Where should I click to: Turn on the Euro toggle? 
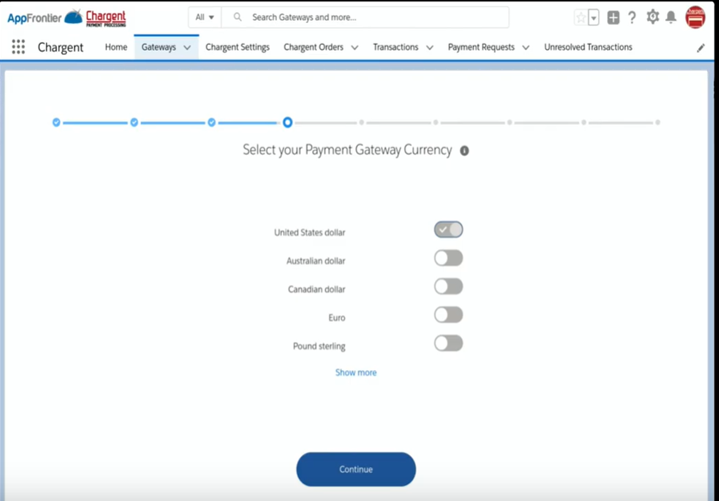448,315
